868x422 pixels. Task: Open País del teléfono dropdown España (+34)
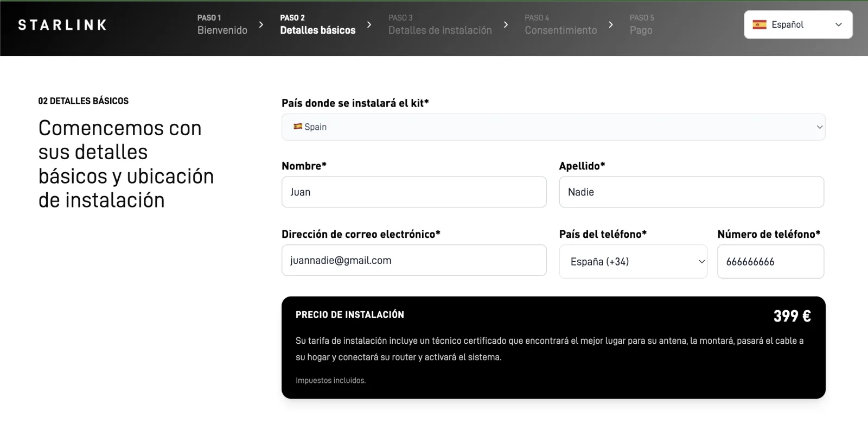point(633,262)
